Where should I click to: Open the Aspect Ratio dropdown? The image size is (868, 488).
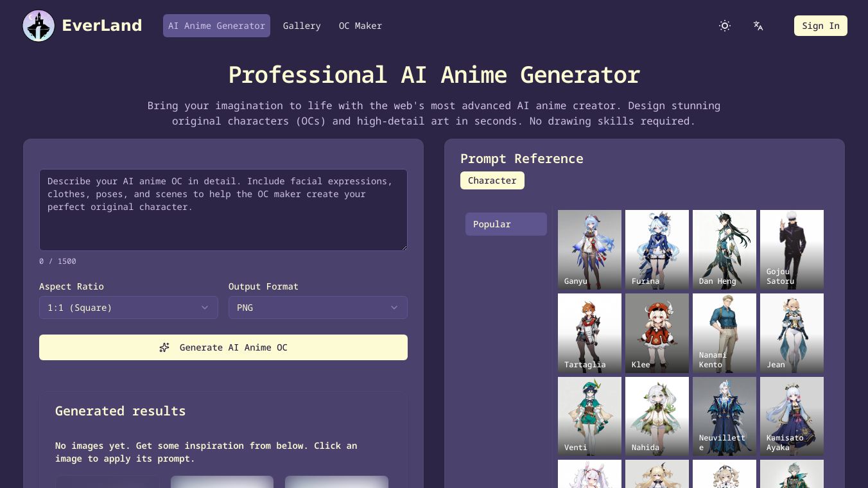pos(128,308)
